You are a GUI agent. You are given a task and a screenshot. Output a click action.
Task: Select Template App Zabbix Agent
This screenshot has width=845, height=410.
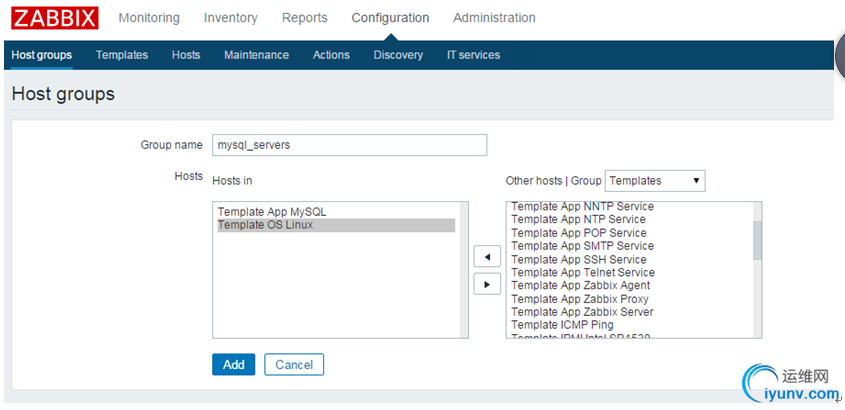click(x=581, y=285)
